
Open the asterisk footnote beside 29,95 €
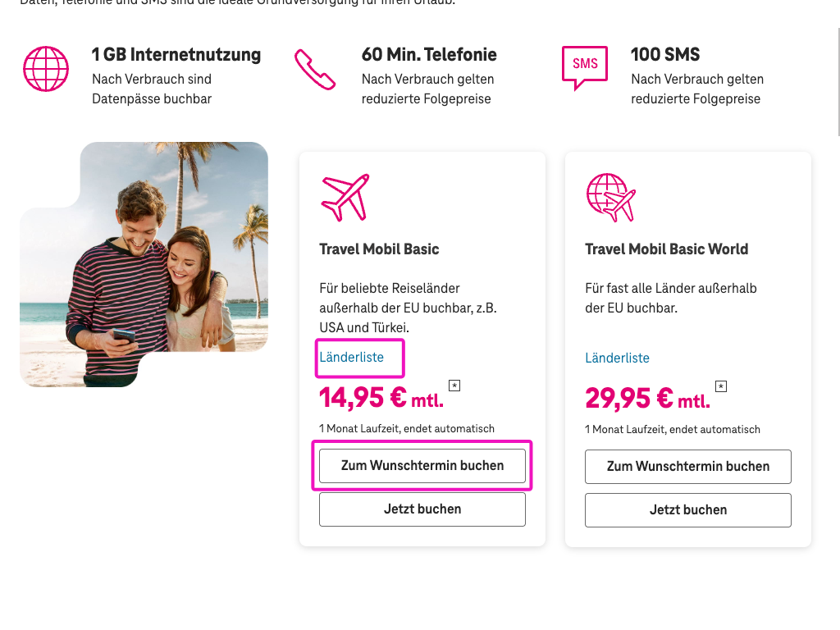[x=720, y=386]
